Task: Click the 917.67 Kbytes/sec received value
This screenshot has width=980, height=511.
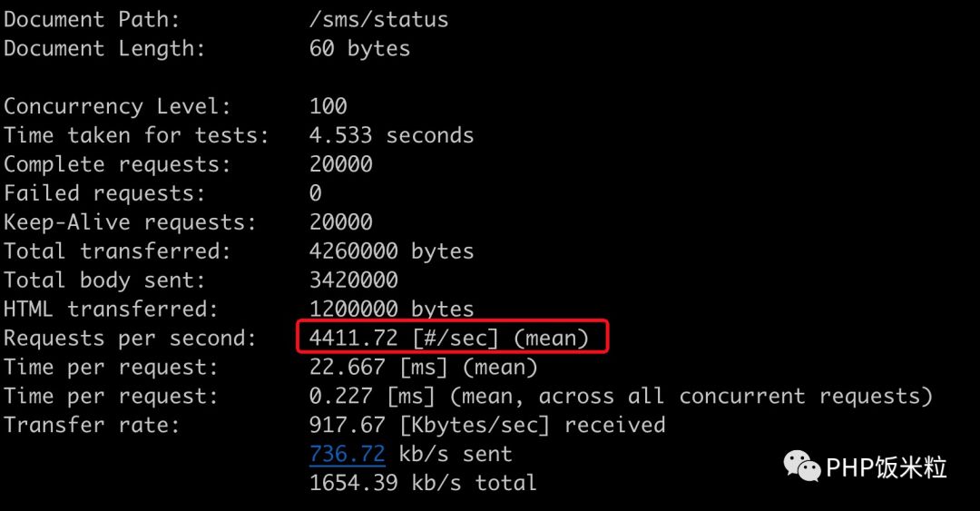Action: (x=487, y=425)
